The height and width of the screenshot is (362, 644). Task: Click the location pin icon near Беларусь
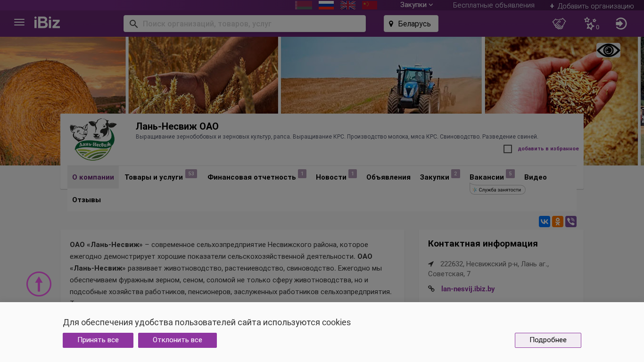coord(391,24)
